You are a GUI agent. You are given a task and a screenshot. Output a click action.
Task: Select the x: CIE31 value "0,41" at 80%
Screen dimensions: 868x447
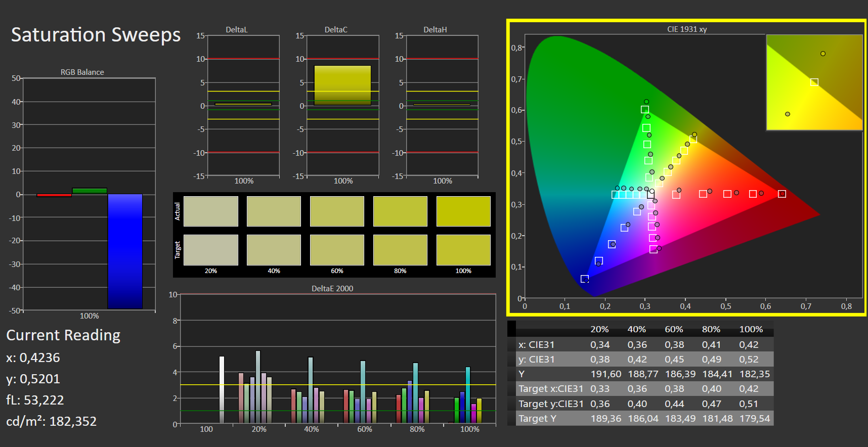tap(711, 345)
